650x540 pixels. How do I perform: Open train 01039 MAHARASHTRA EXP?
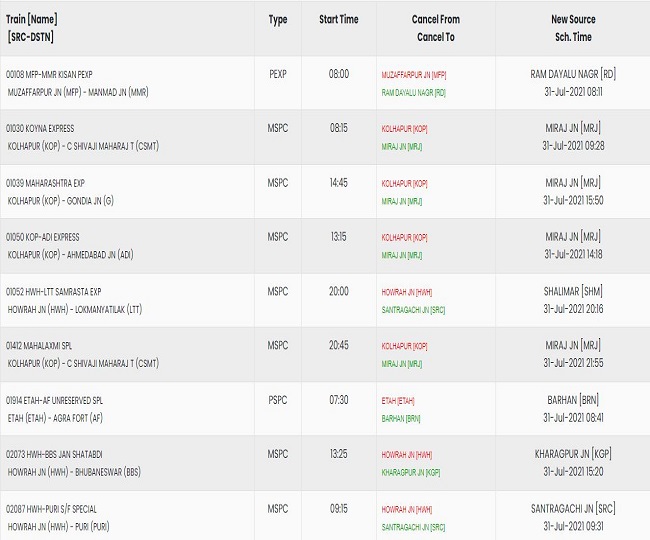[45, 183]
